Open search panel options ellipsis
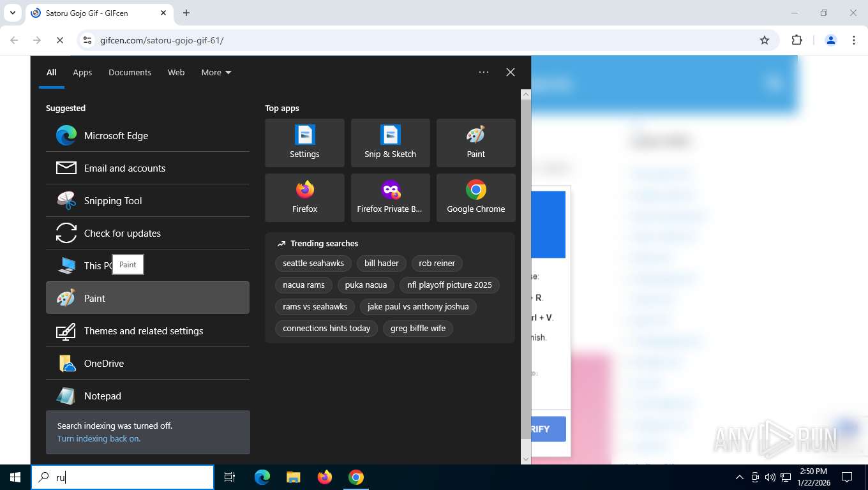 tap(484, 72)
